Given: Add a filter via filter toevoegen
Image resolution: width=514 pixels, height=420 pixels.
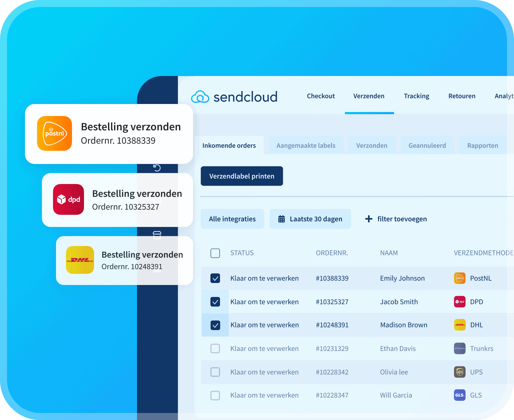Looking at the screenshot, I should click(396, 219).
